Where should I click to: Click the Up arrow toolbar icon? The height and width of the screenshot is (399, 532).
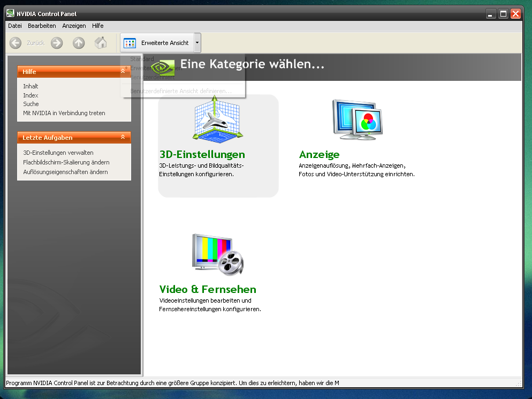pos(79,43)
